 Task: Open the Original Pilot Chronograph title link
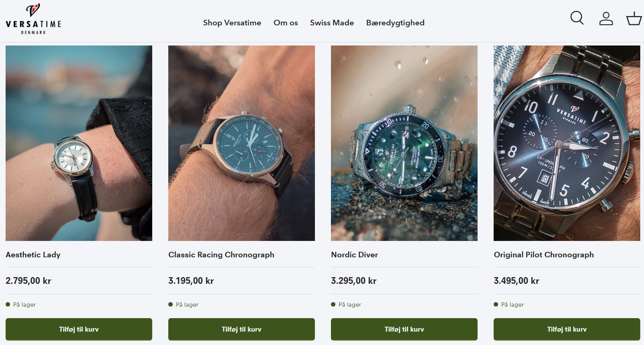[x=544, y=255]
